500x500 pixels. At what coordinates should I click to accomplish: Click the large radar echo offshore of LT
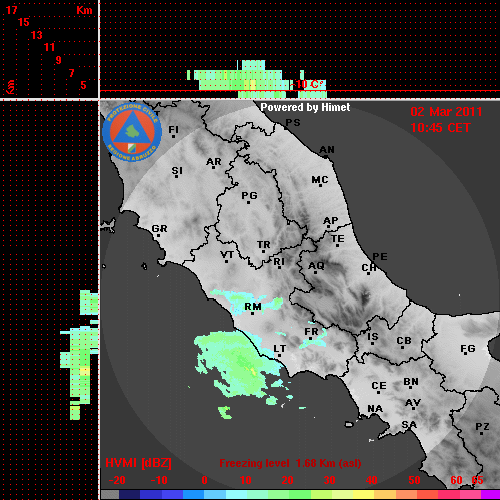239,364
